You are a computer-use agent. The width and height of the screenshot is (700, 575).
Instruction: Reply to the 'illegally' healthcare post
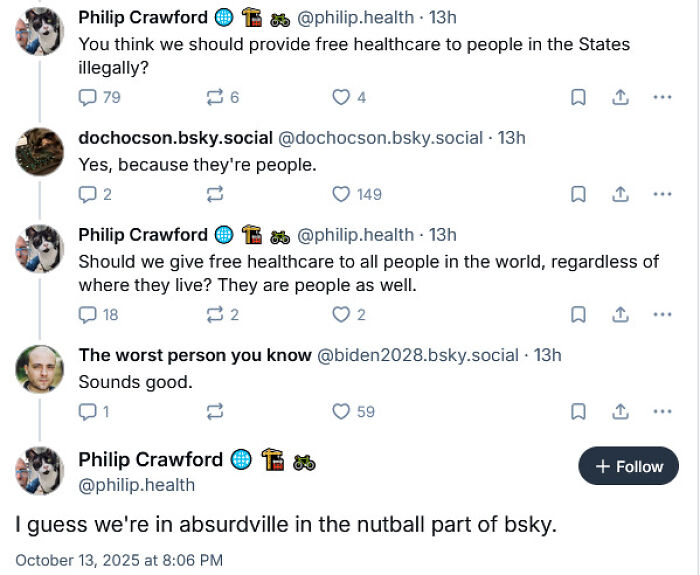tap(88, 97)
